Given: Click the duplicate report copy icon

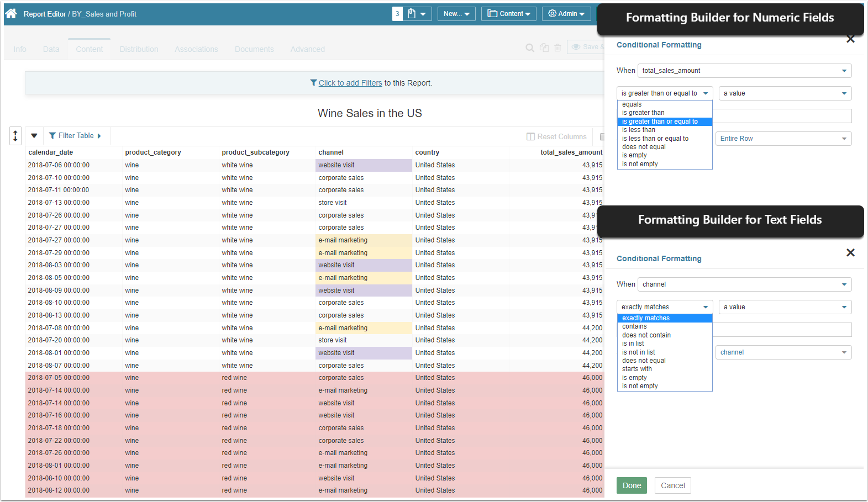Looking at the screenshot, I should tap(544, 48).
